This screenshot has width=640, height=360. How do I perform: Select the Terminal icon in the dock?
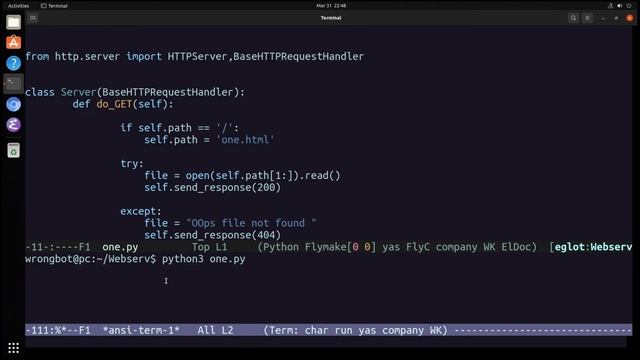[x=13, y=84]
